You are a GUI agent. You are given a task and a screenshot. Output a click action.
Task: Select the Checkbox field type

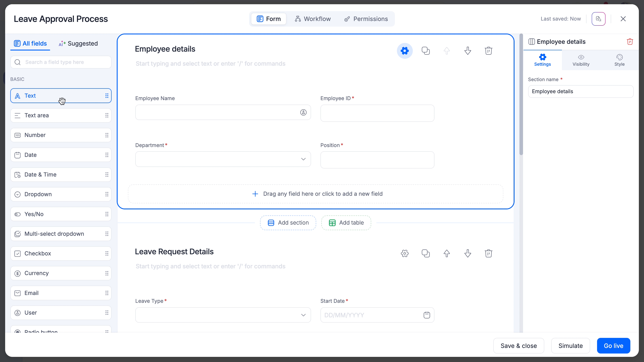pyautogui.click(x=61, y=253)
